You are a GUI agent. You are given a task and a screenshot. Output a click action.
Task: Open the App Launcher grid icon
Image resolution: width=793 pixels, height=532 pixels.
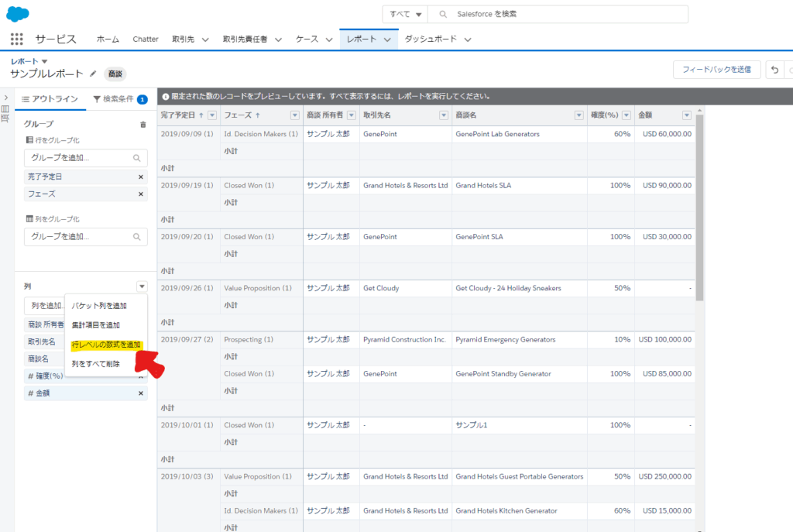17,39
